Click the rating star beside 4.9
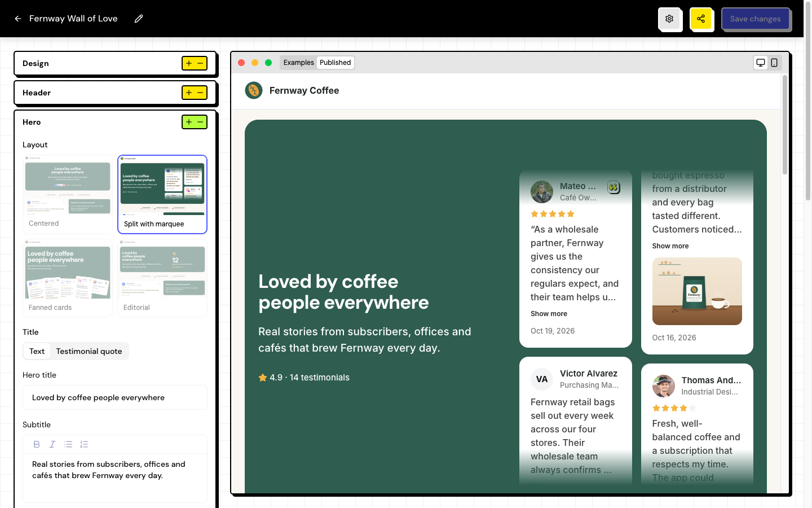812x508 pixels. click(263, 378)
